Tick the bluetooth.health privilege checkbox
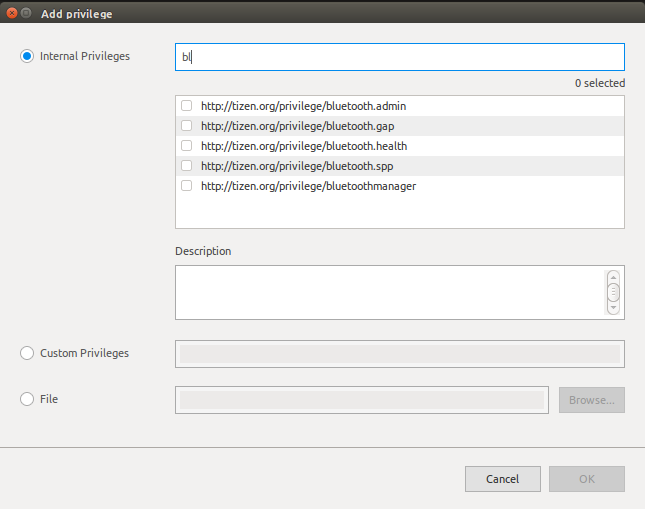 pos(187,146)
